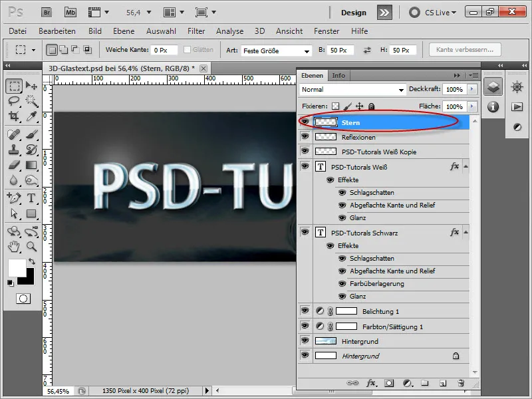Collapse effects of PSD-Tutorals Schwarz layer
The image size is (532, 399).
(x=466, y=232)
